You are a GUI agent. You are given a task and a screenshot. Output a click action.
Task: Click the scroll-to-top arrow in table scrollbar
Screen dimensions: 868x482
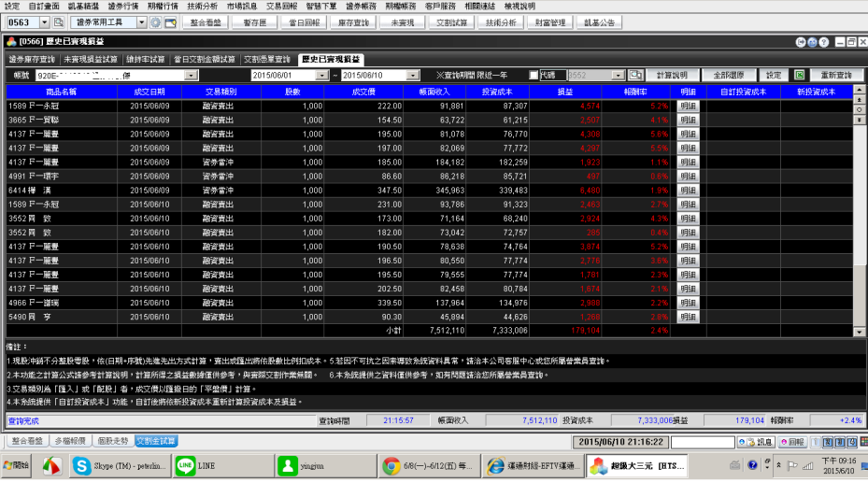pyautogui.click(x=860, y=94)
